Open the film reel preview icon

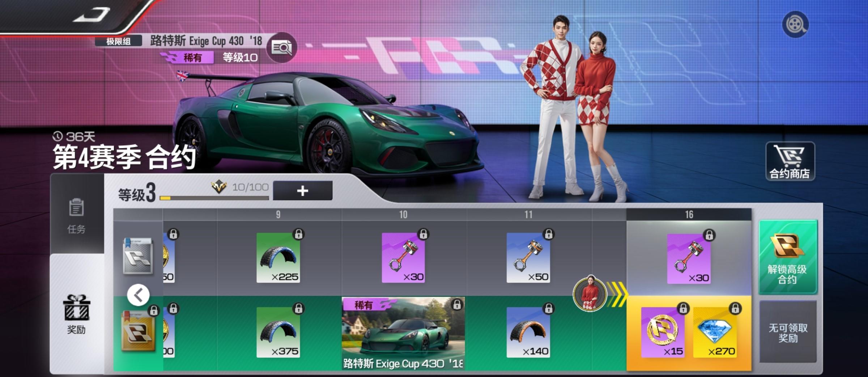pyautogui.click(x=795, y=24)
